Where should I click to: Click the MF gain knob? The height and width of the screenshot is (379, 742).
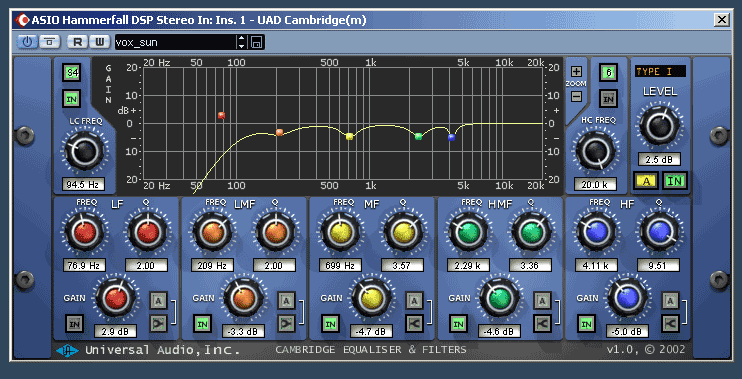pos(371,298)
